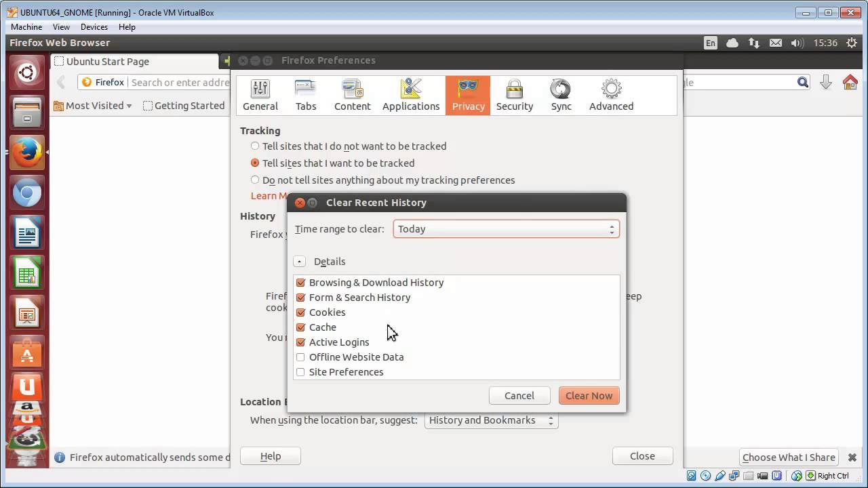Click the VirtualBox hard disk status icon
The image size is (868, 488).
[691, 476]
